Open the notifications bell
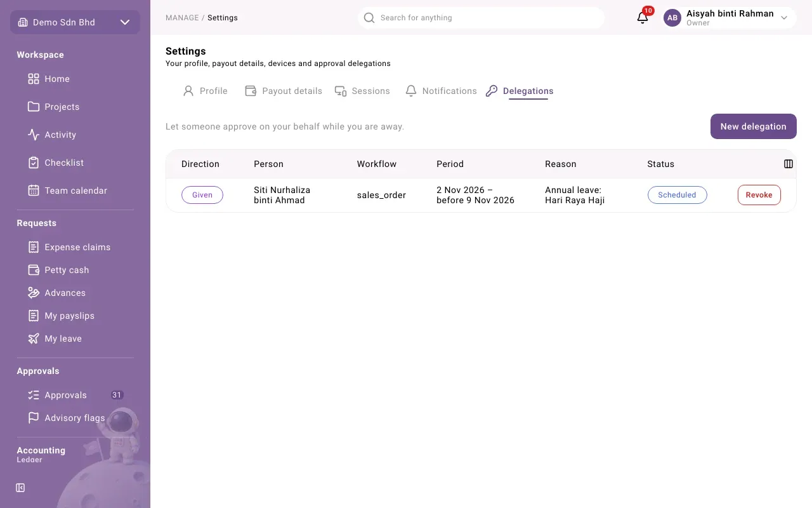812x508 pixels. pos(643,18)
